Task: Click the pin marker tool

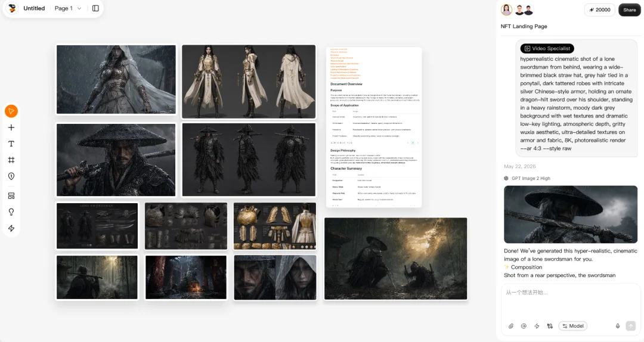Action: click(x=11, y=176)
